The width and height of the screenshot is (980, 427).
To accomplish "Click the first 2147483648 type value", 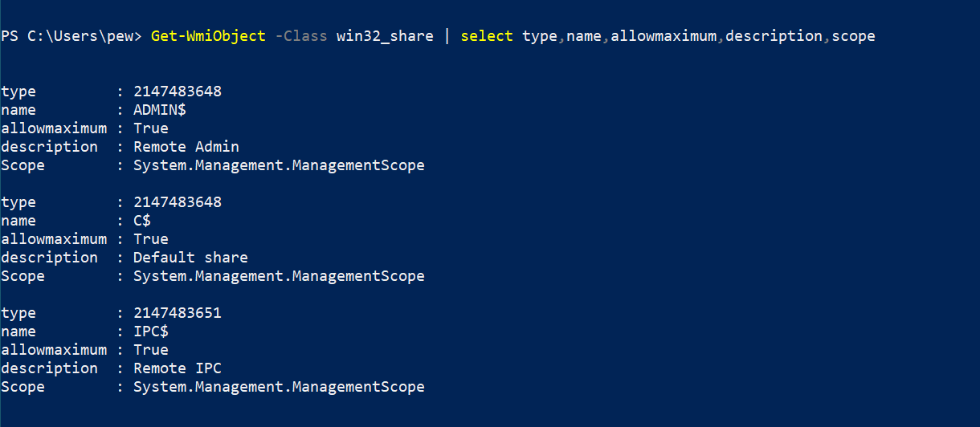I will click(x=178, y=91).
